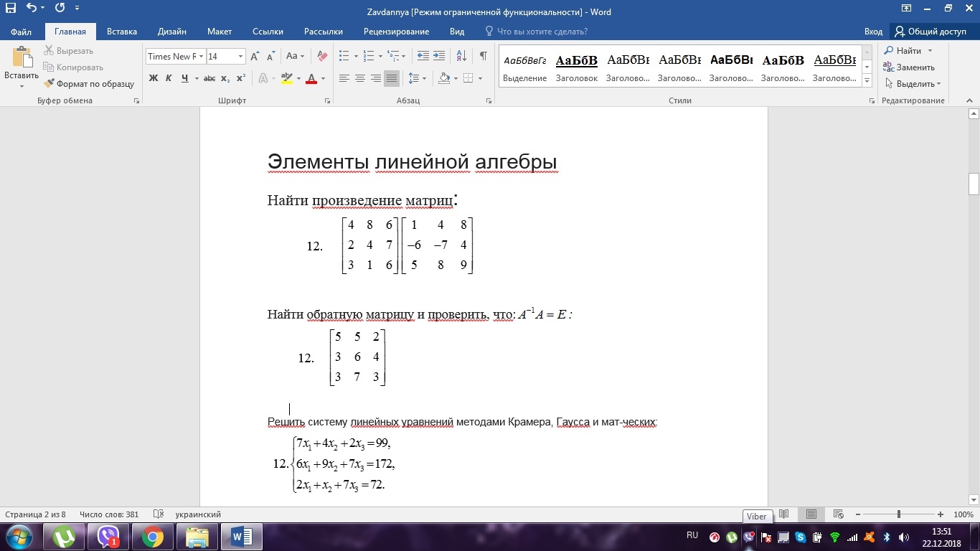Click the Save icon in title bar
The image size is (980, 551).
(11, 9)
